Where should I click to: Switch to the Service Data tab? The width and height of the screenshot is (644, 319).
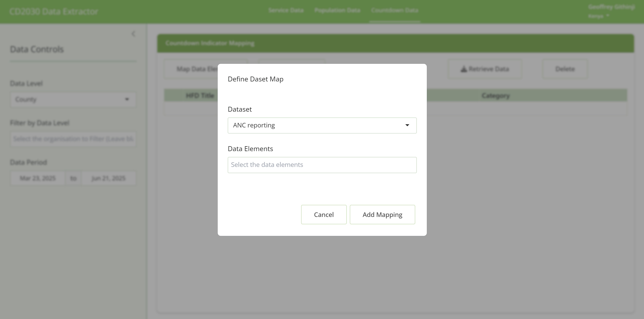point(286,10)
